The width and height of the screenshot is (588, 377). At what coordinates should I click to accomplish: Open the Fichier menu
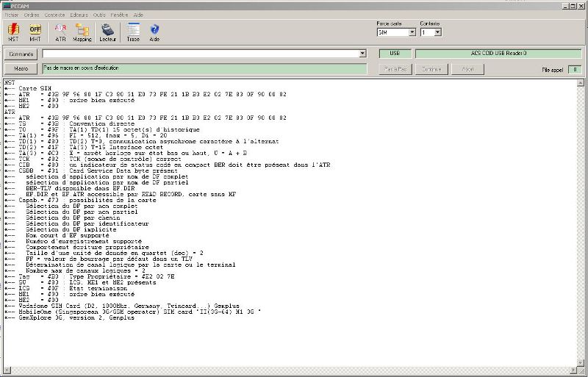click(x=11, y=15)
